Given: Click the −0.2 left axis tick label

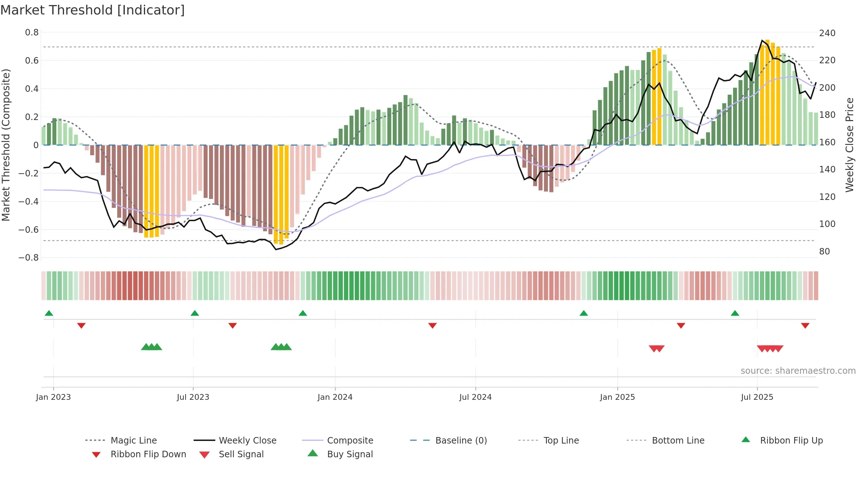Looking at the screenshot, I should (x=29, y=173).
